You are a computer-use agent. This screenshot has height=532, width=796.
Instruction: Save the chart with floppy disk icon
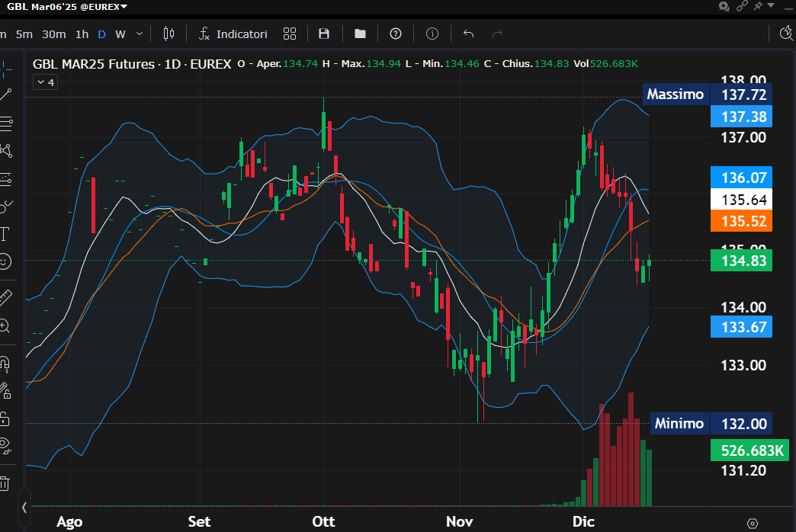324,34
